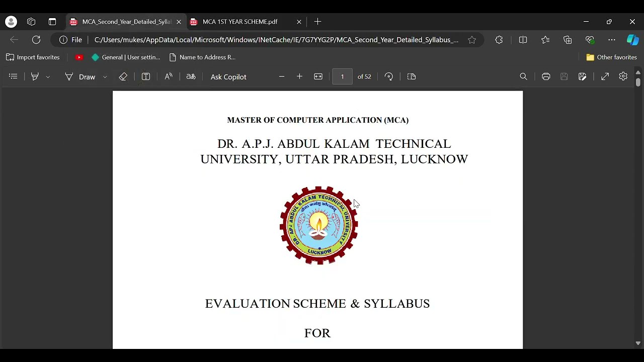Close the MCA 1ST YEAR SCHEME.pdf tab
The height and width of the screenshot is (362, 644).
pyautogui.click(x=299, y=22)
